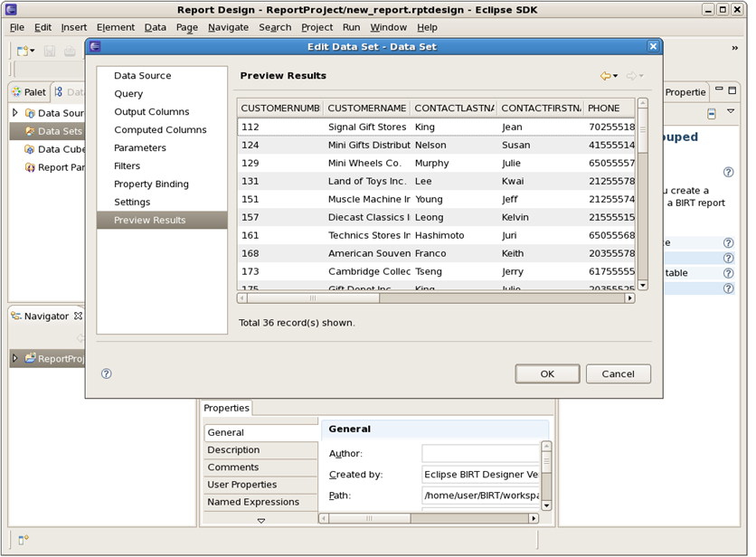The image size is (756, 557).
Task: Click the OK button
Action: click(x=547, y=373)
